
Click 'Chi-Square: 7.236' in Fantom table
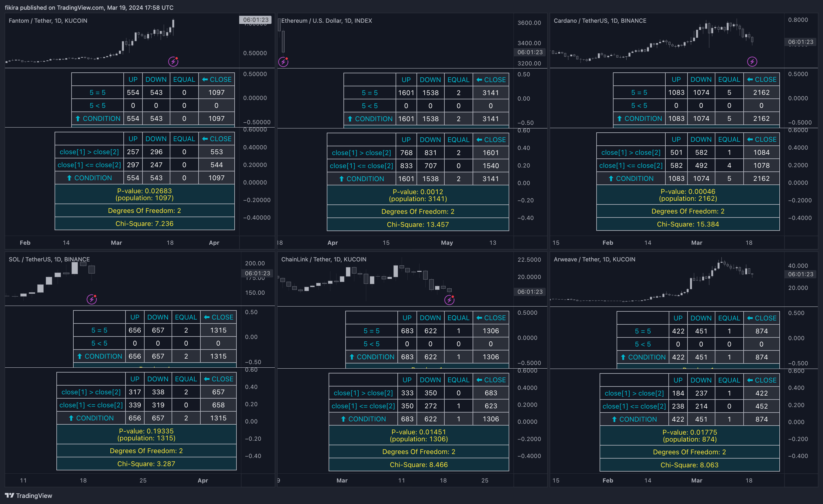[144, 224]
